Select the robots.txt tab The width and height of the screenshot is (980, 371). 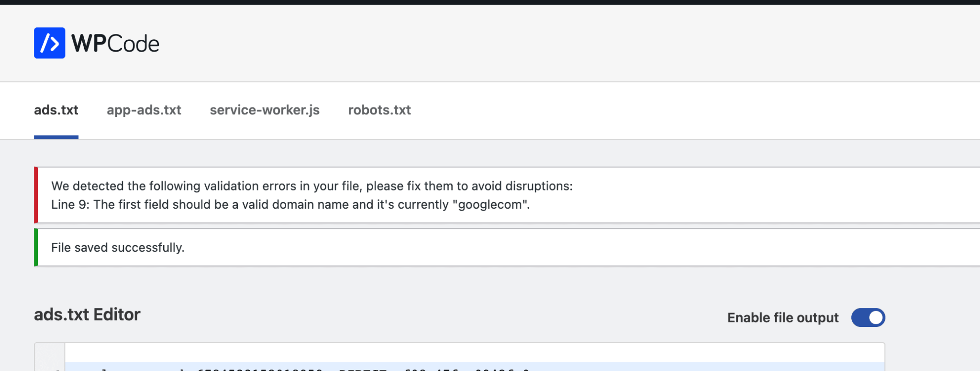pos(379,110)
